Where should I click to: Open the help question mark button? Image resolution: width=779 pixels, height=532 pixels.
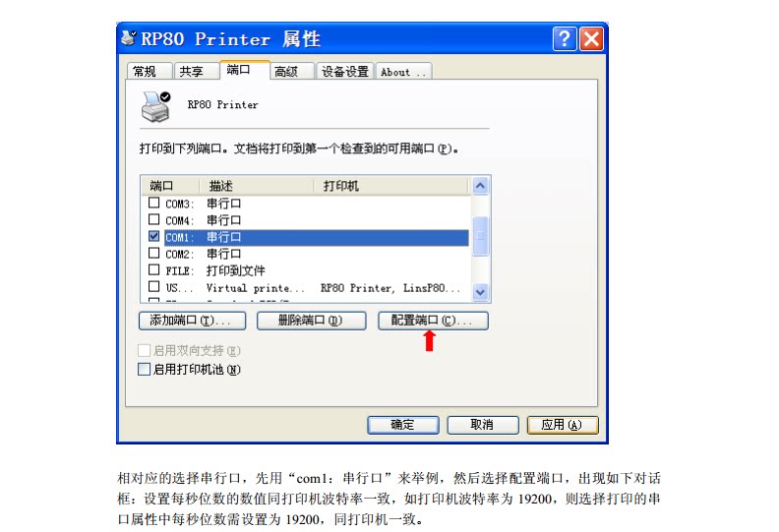coord(565,38)
